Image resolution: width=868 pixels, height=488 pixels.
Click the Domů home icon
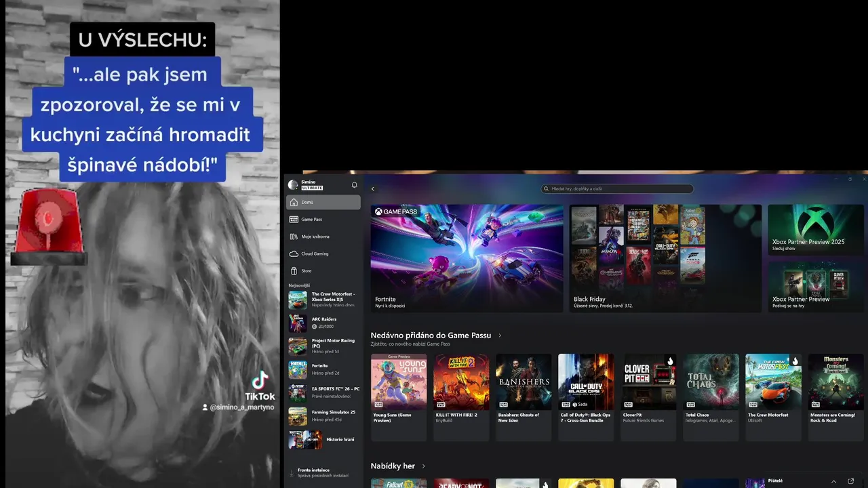pos(294,202)
